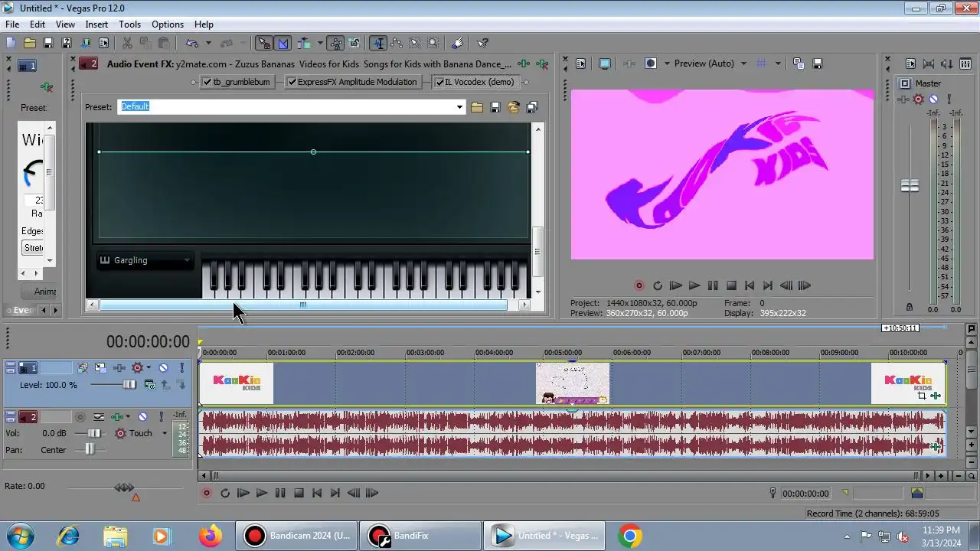Open the Preset dropdown arrow in FX window

(459, 107)
